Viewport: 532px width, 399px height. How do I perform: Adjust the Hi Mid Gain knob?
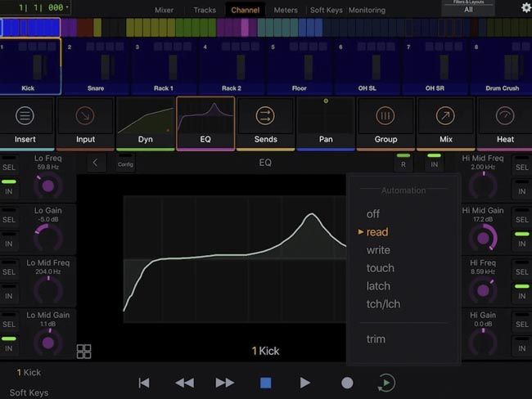pyautogui.click(x=483, y=238)
